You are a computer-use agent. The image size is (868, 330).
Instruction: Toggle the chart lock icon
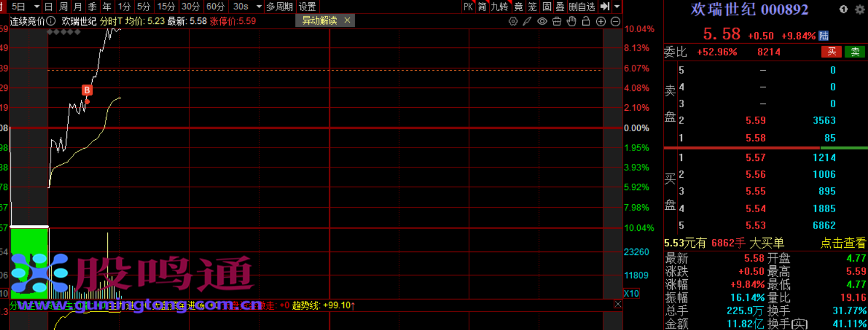[x=586, y=22]
